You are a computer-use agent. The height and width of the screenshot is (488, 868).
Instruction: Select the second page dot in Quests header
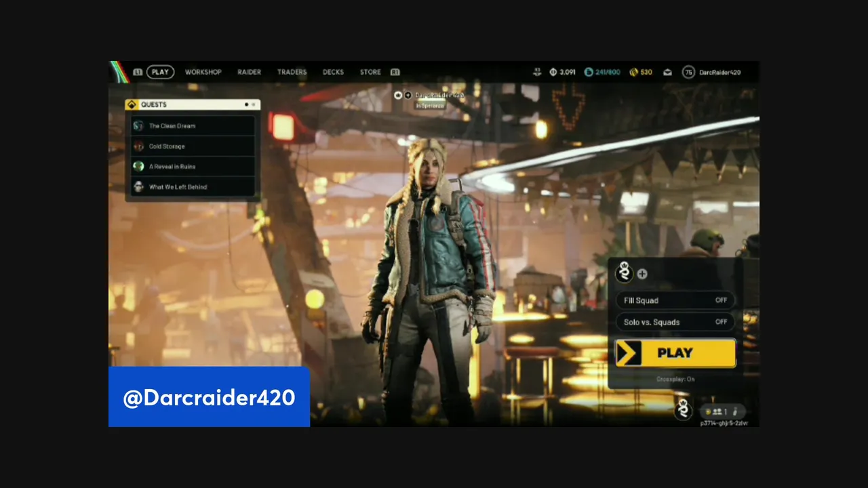point(254,104)
